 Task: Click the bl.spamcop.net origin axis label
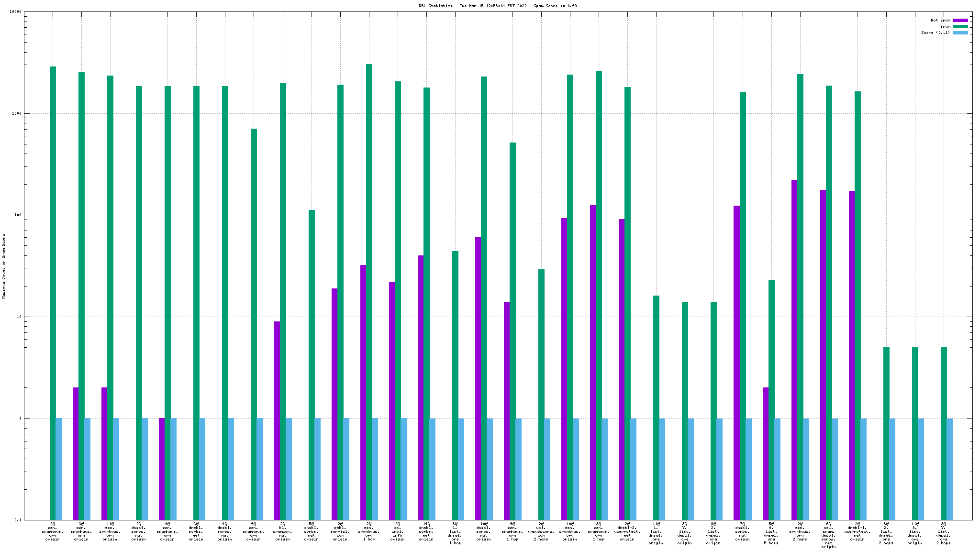282,531
